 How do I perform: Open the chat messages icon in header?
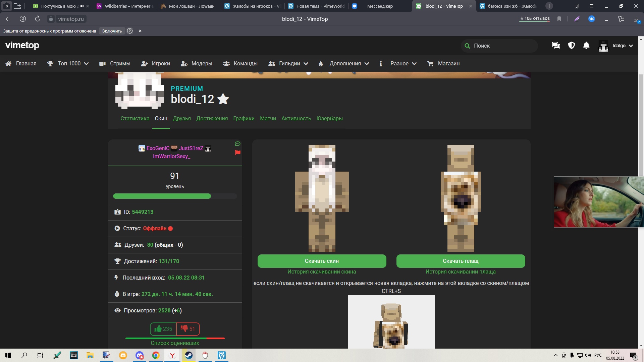(556, 46)
